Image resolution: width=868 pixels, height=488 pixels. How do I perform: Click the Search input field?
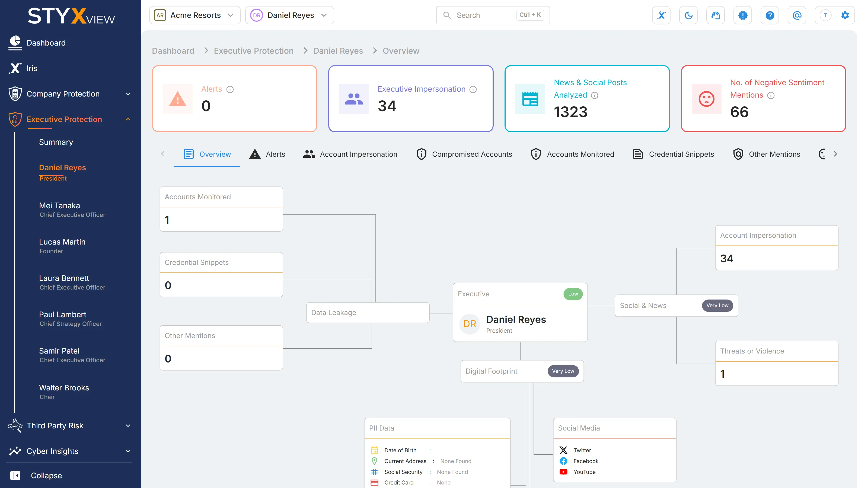[493, 15]
